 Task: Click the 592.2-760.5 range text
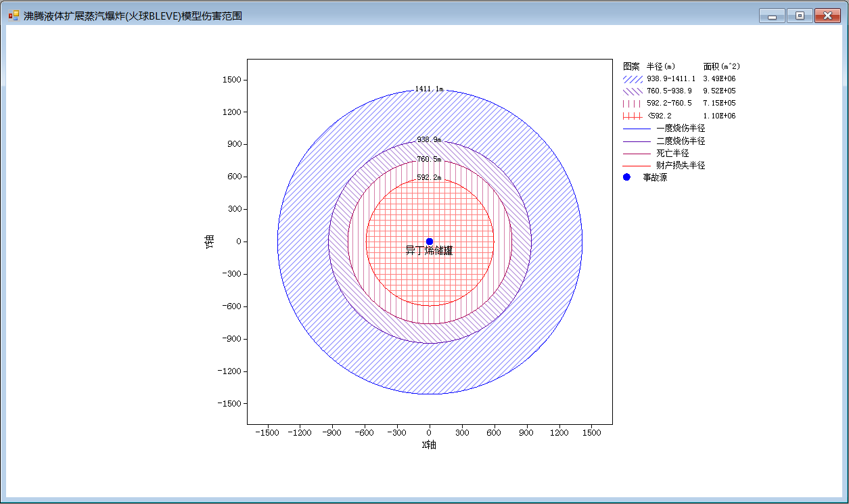tap(669, 104)
